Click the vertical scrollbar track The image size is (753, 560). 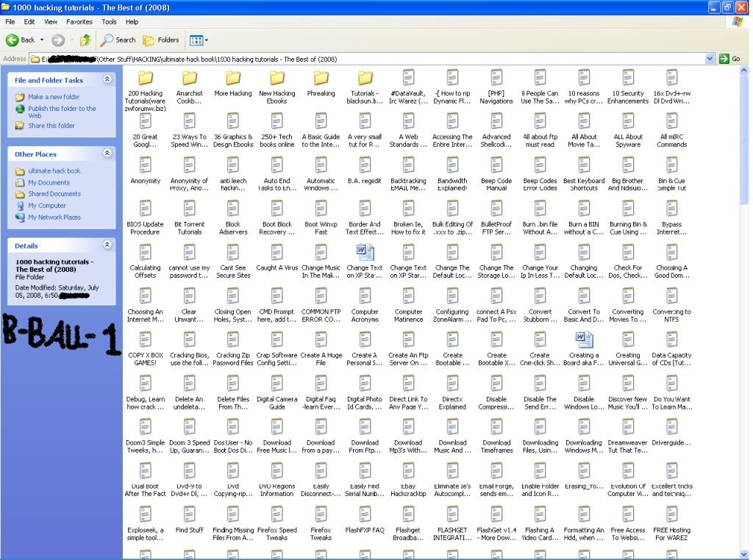(x=743, y=367)
